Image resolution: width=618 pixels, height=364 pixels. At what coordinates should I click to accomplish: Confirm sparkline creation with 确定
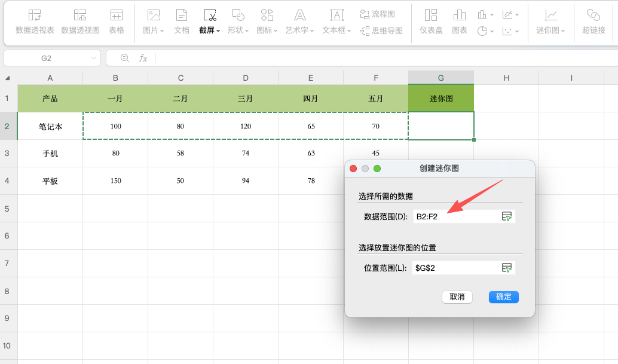(503, 296)
